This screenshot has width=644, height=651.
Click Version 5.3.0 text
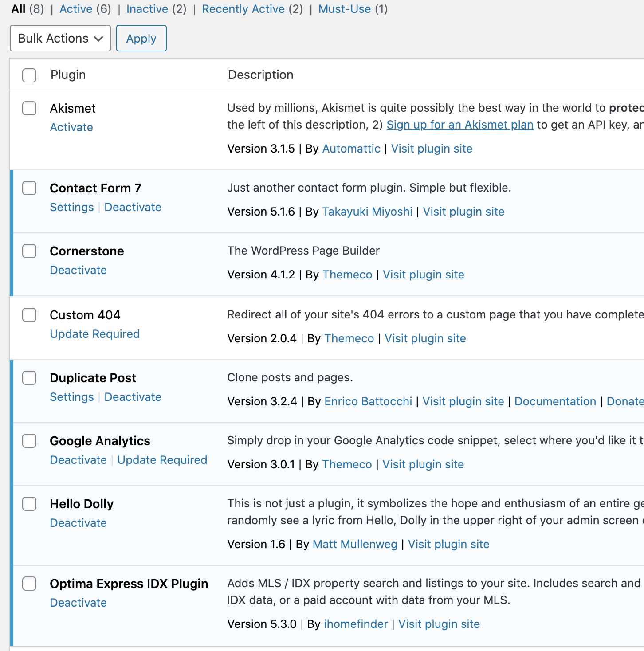[x=262, y=624]
